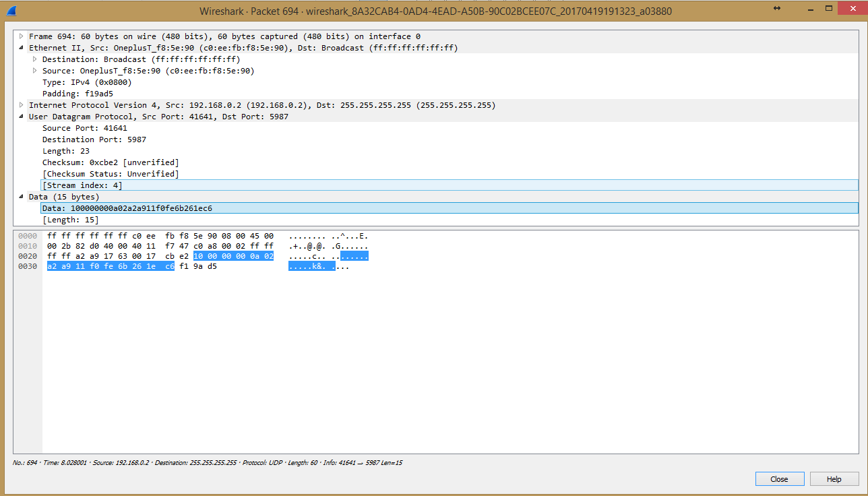Click the ASCII text ........ ..^...E.
Screen dimensions: 868x496
(328, 236)
